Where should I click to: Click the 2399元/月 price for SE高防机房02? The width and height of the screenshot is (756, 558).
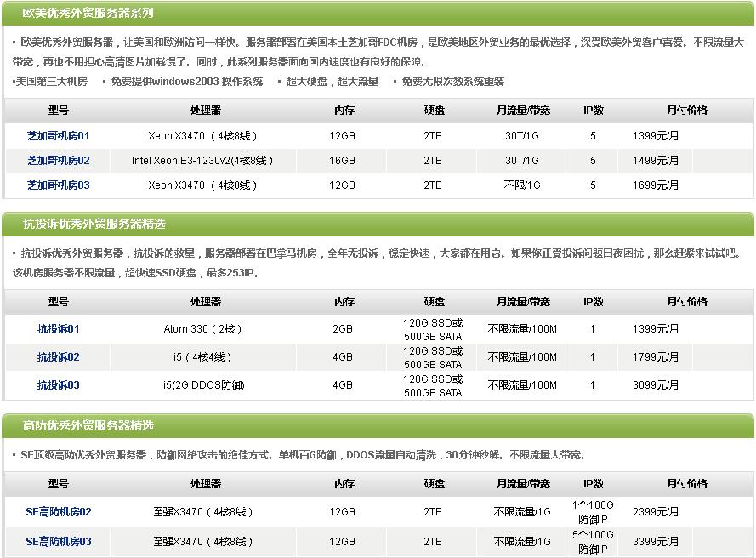(656, 512)
